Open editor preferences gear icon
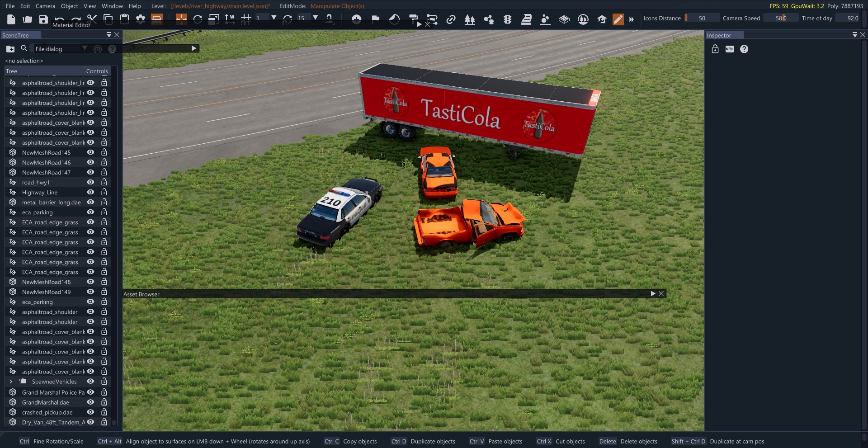Viewport: 868px width, 448px height. [x=141, y=19]
